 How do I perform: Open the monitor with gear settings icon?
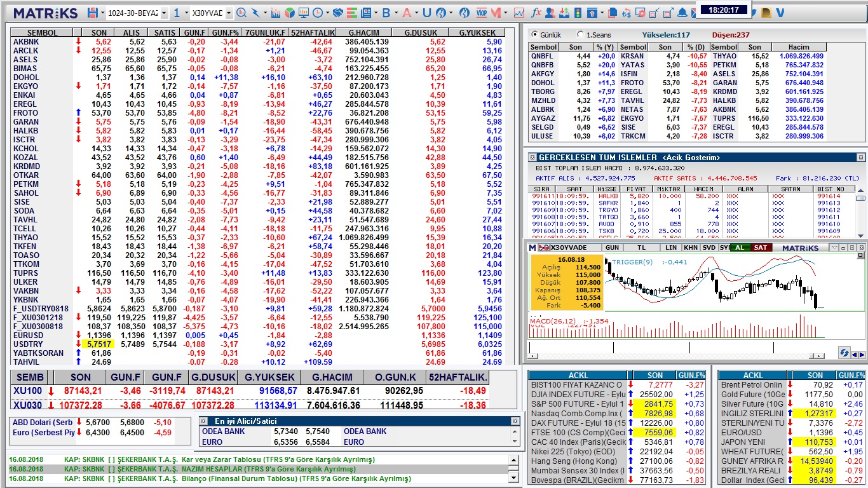[x=641, y=13]
